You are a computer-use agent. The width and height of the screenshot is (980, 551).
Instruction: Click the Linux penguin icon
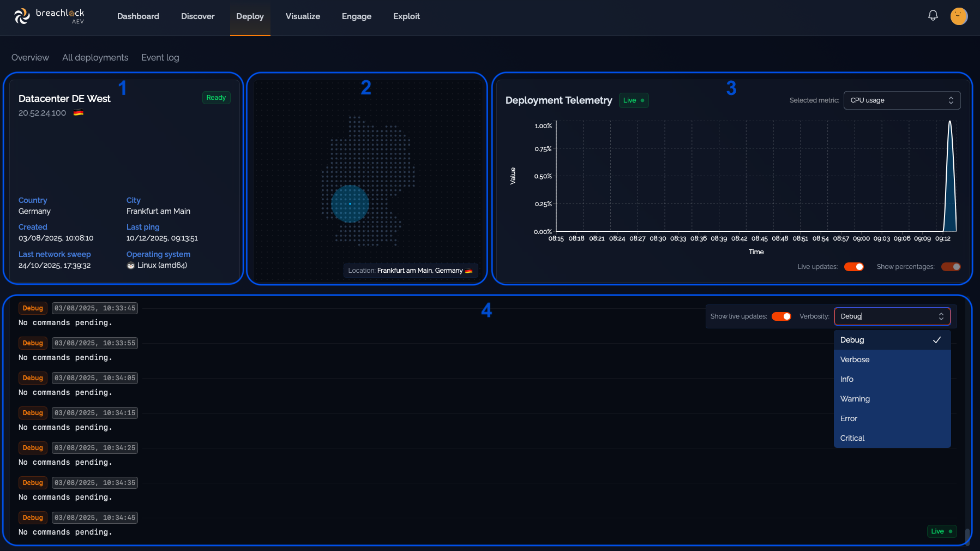point(131,266)
